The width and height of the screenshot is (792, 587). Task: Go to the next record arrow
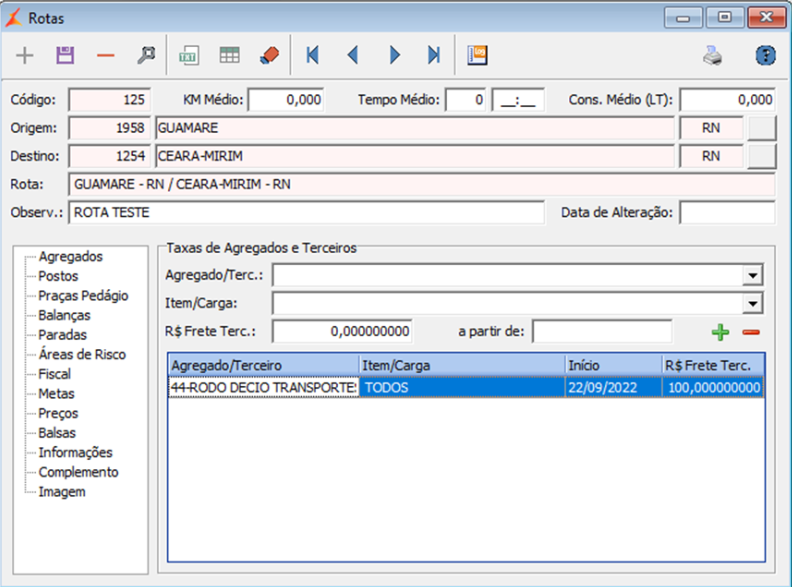(x=394, y=56)
